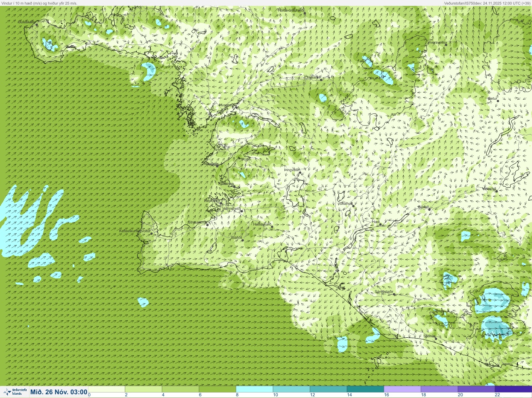Click the 'Keflavíkurflugvöllur' map label
Image resolution: width=532 pixels, height=398 pixels.
134,231
